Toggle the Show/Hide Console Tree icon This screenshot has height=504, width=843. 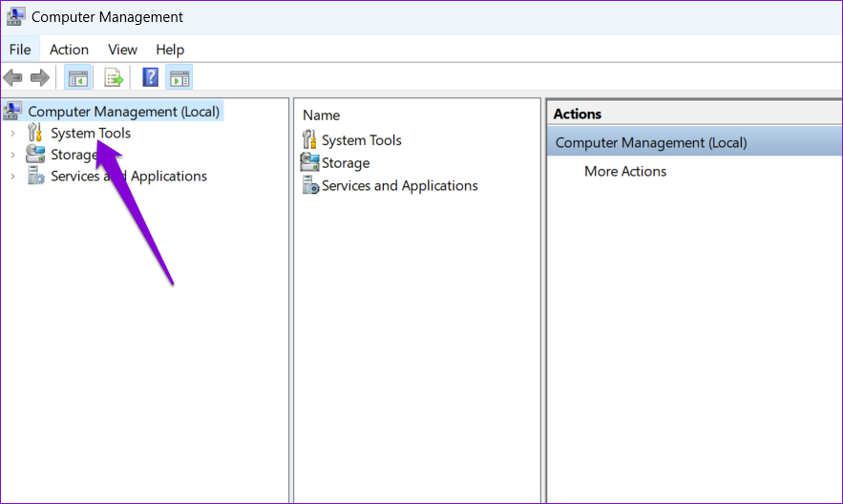pyautogui.click(x=78, y=78)
